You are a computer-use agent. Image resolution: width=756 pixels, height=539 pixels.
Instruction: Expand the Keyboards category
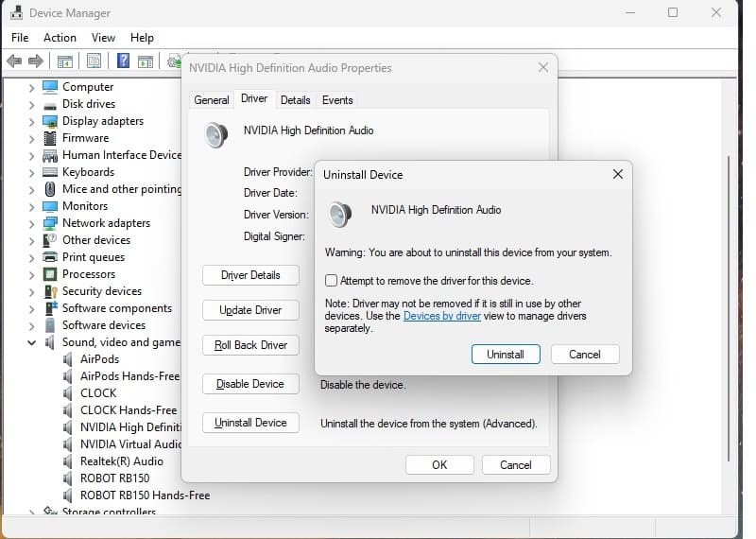coord(31,173)
